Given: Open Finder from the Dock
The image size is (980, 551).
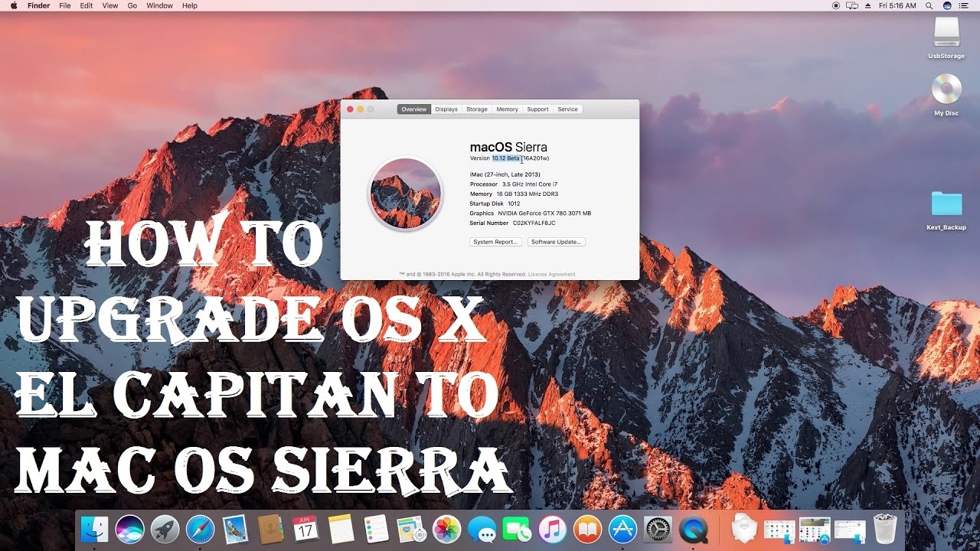Looking at the screenshot, I should [95, 529].
